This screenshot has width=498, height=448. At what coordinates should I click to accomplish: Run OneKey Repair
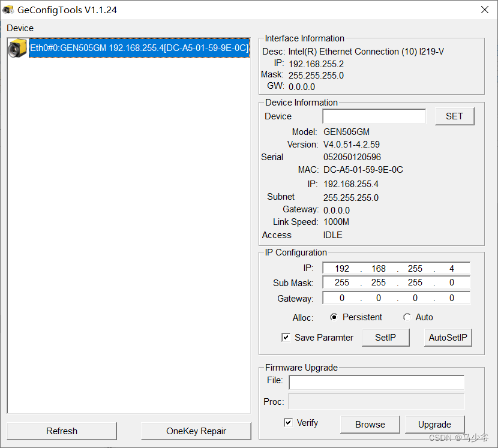click(196, 431)
